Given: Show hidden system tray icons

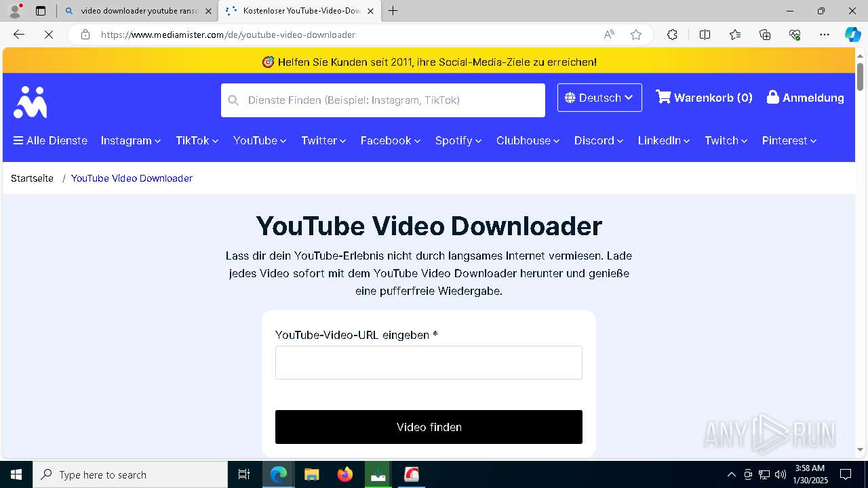Looking at the screenshot, I should (x=731, y=474).
